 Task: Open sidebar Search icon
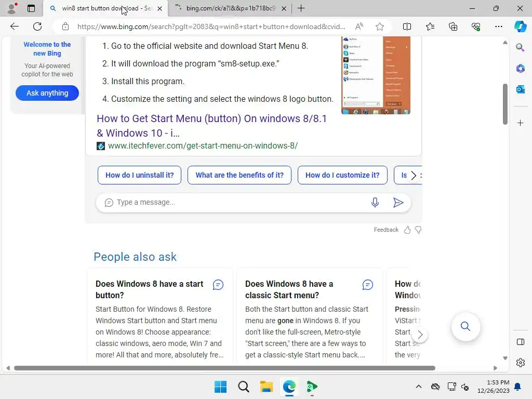pyautogui.click(x=520, y=47)
